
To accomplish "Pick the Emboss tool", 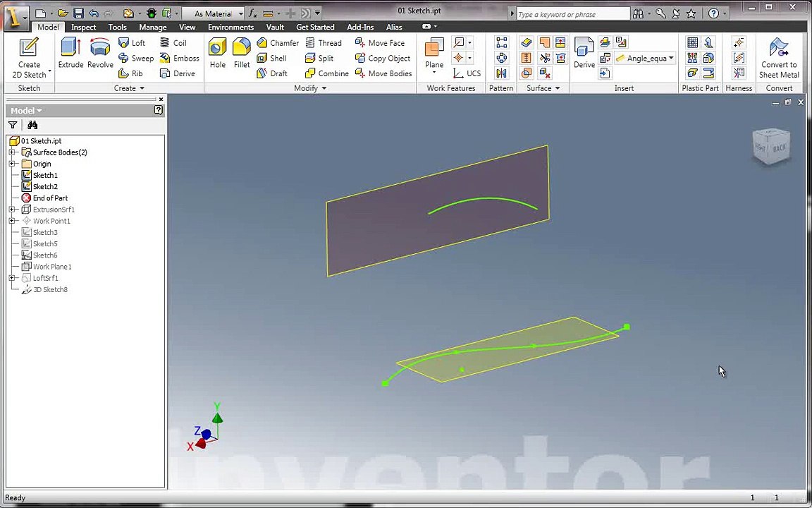I will coord(179,58).
